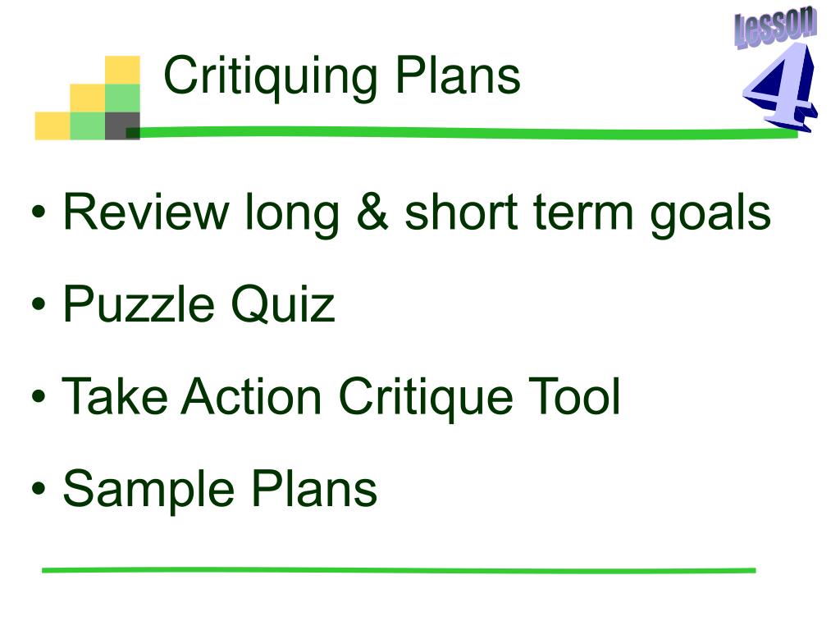Select the Sample Plans bullet text

pos(220,490)
